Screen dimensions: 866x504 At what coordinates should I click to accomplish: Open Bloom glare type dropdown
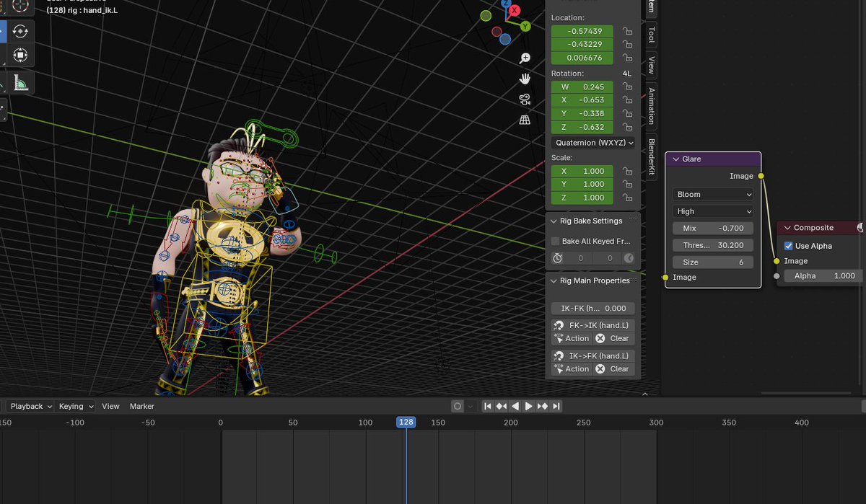coord(712,194)
